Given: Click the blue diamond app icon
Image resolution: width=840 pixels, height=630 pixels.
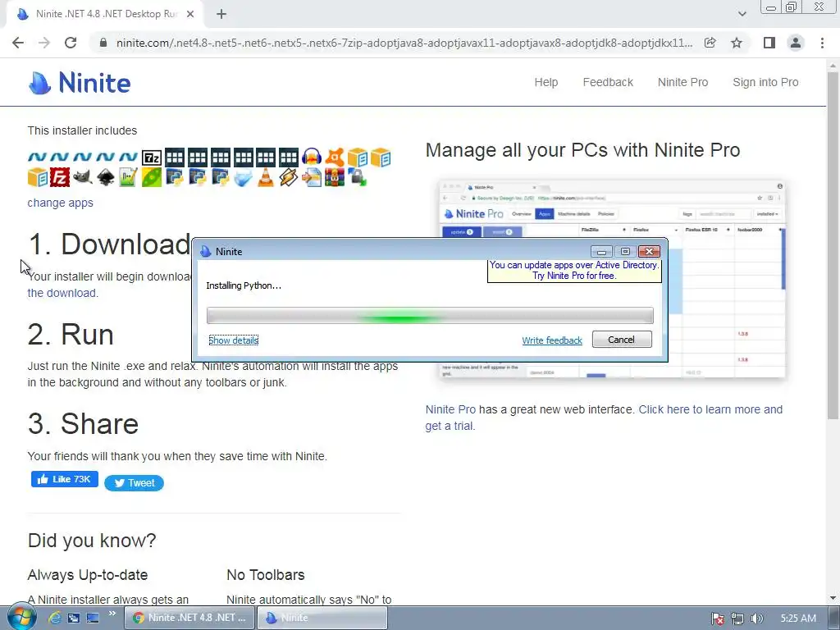Looking at the screenshot, I should pyautogui.click(x=243, y=177).
